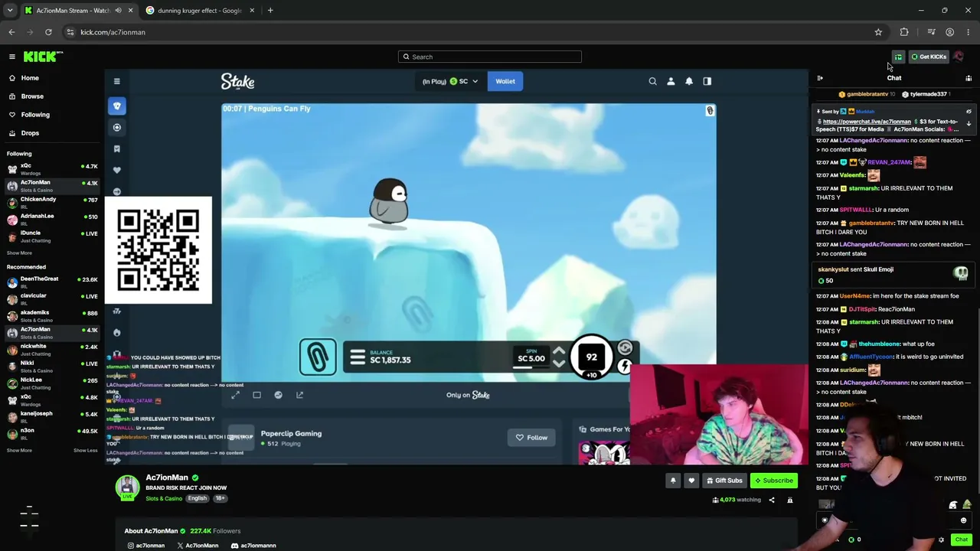Toggle turbo lightning bolt mode

[x=625, y=367]
